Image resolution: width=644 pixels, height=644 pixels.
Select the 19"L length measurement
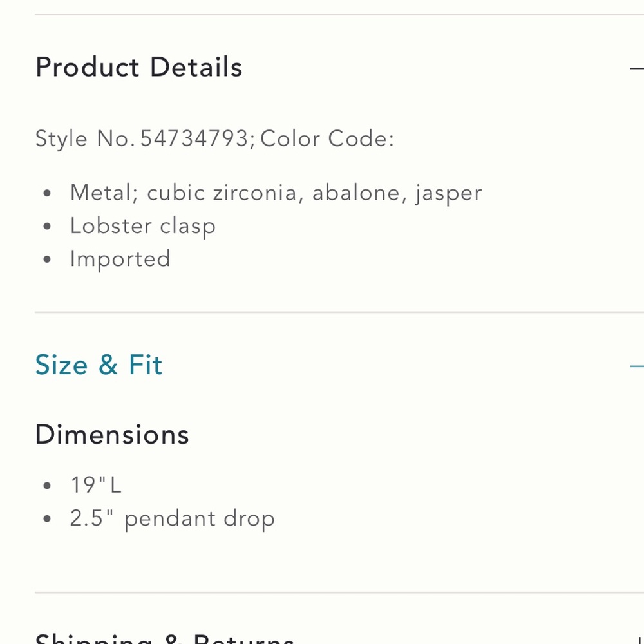[96, 485]
